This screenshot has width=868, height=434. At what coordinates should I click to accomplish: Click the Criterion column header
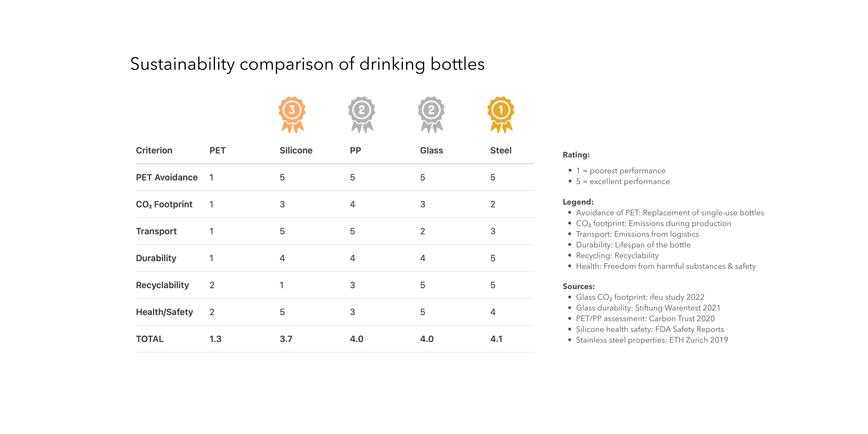[154, 150]
